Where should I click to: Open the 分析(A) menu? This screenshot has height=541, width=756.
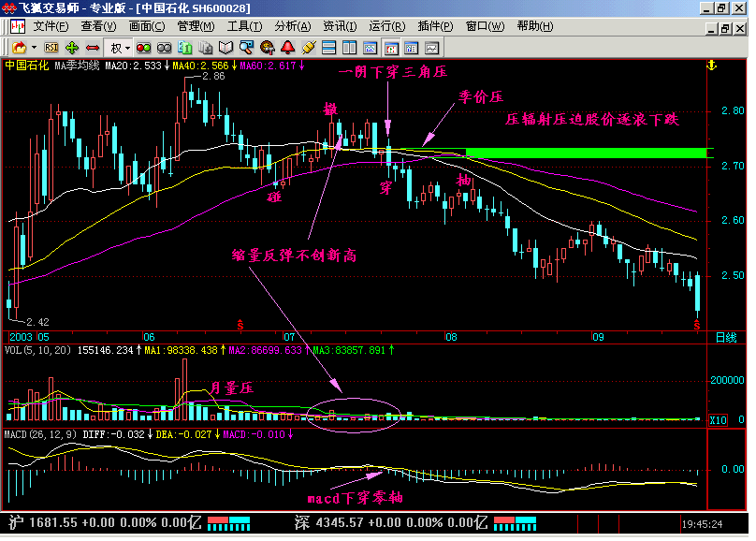[293, 26]
